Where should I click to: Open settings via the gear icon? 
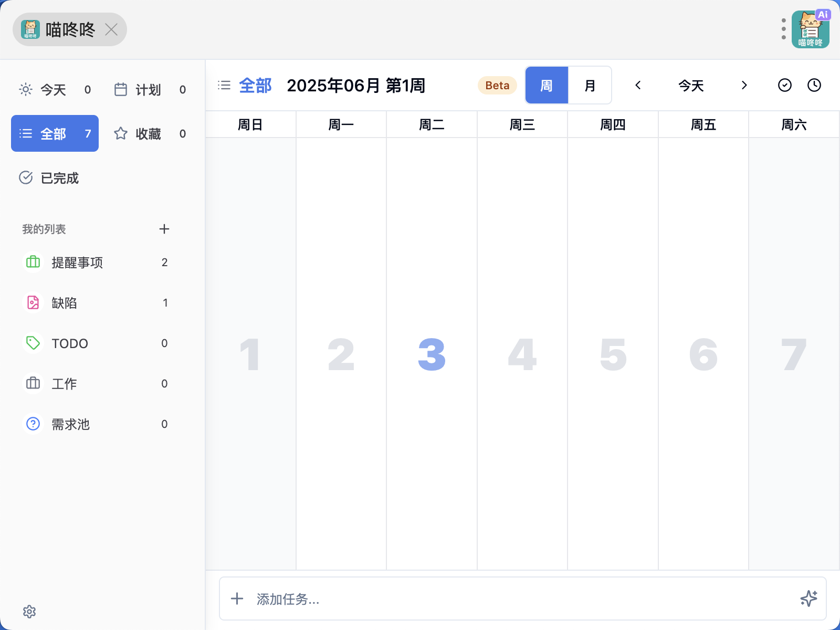(x=29, y=611)
